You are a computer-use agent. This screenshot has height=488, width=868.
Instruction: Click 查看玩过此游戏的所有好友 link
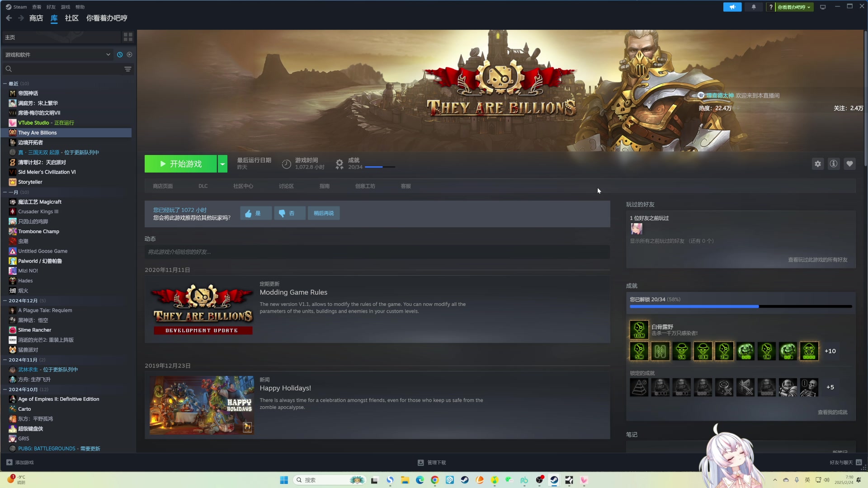click(818, 260)
